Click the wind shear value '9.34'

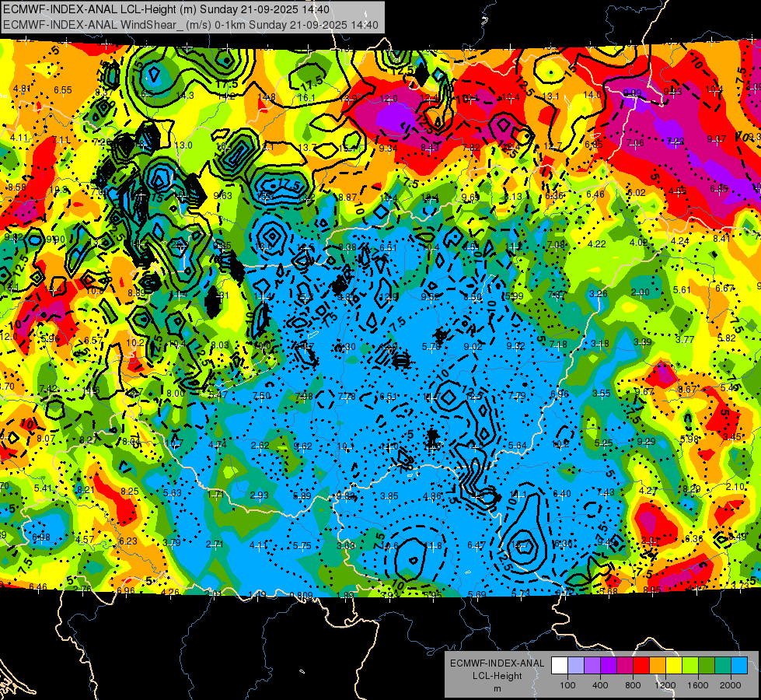(x=388, y=148)
